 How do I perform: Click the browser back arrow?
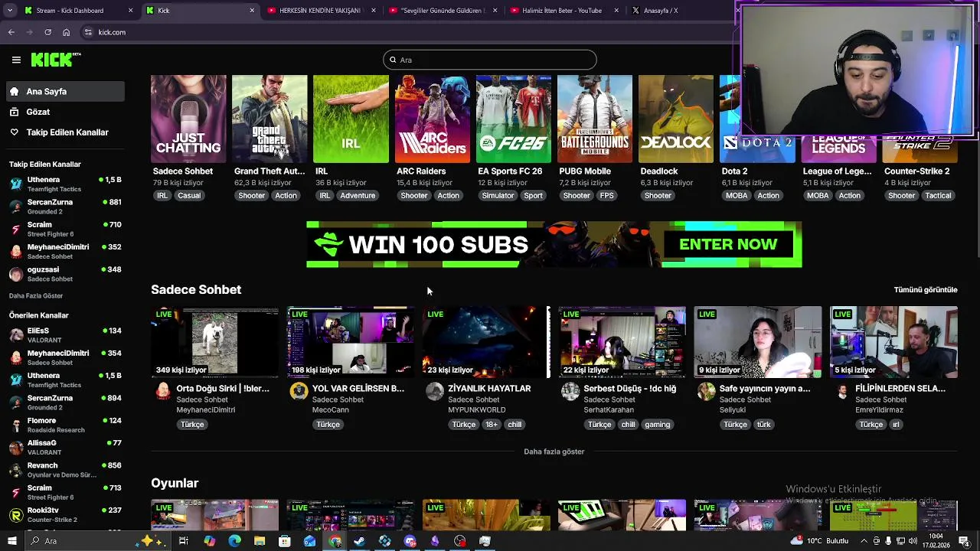pos(11,32)
